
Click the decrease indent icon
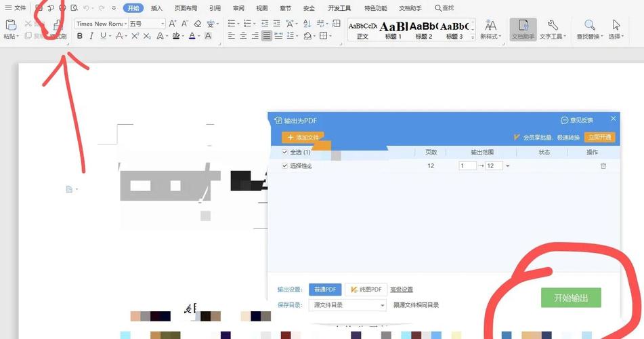point(265,24)
